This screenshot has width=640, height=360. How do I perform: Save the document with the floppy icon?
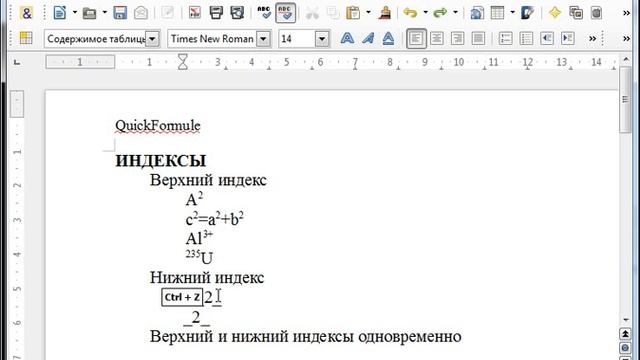tap(120, 13)
